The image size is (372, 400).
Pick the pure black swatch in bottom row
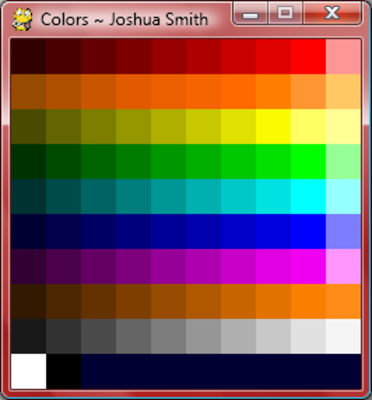(x=63, y=371)
